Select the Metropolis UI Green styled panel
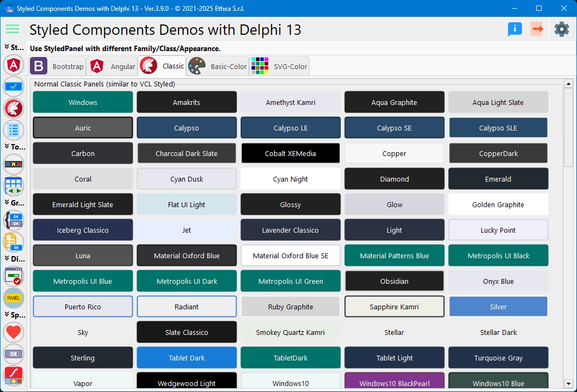The image size is (577, 392). click(290, 281)
